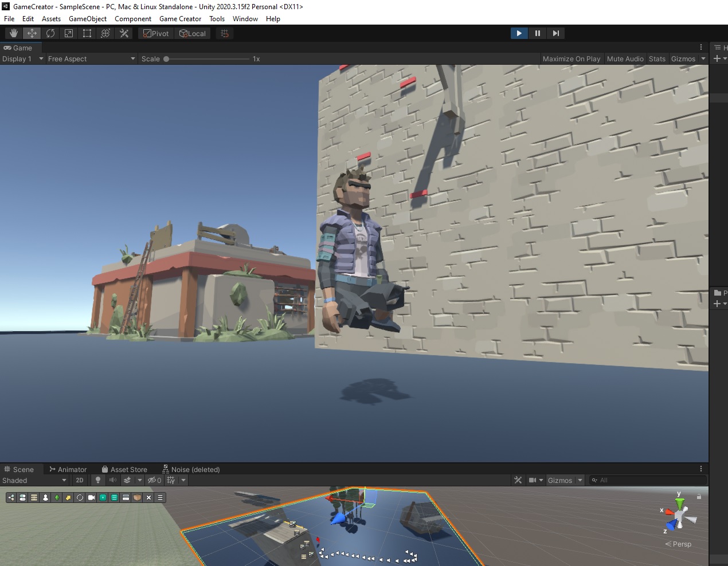
Task: Click the Game view Scale slider
Action: click(206, 58)
